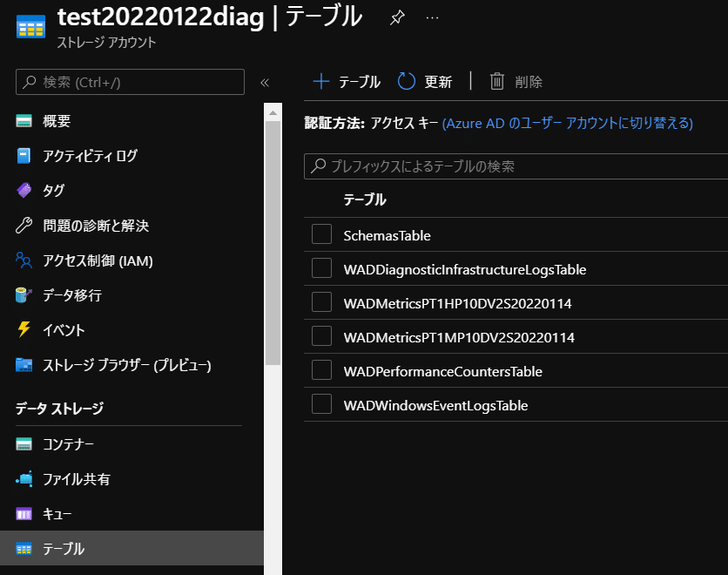
Task: Click WADDiagnosticInfrastructureLogsTable name
Action: coord(465,270)
